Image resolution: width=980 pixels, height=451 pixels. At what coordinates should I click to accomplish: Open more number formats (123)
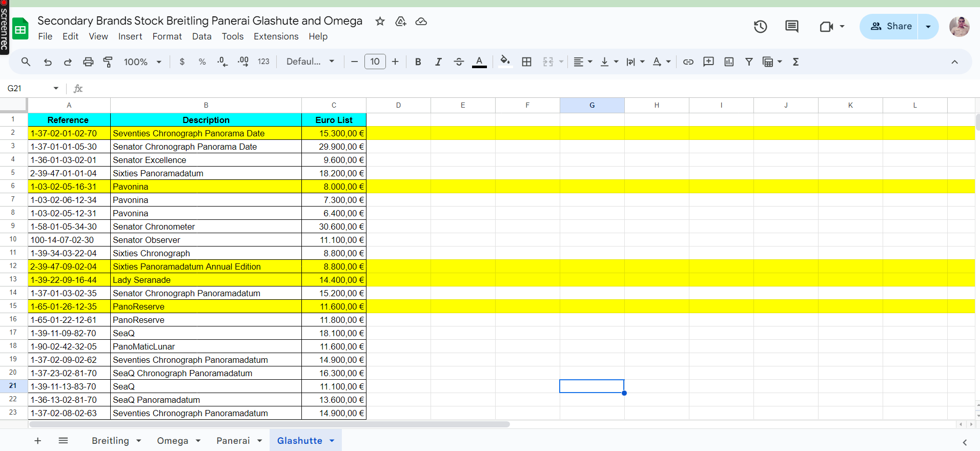coord(263,61)
